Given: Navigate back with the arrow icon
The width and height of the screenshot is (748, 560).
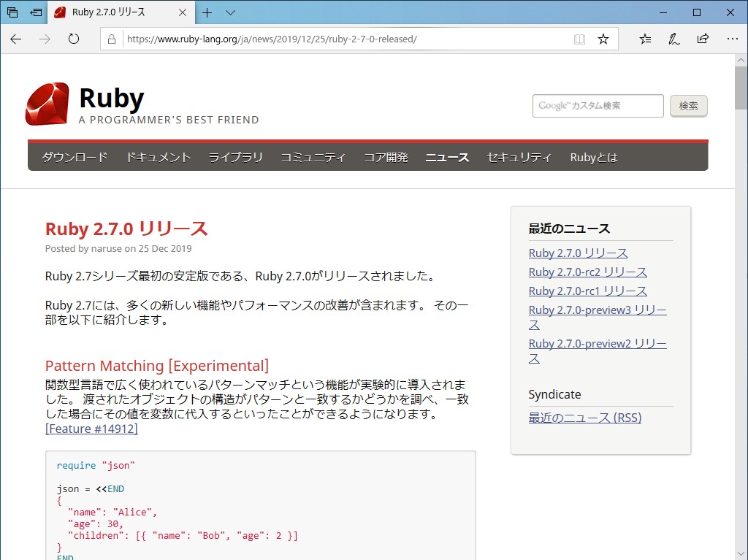Looking at the screenshot, I should coord(15,39).
